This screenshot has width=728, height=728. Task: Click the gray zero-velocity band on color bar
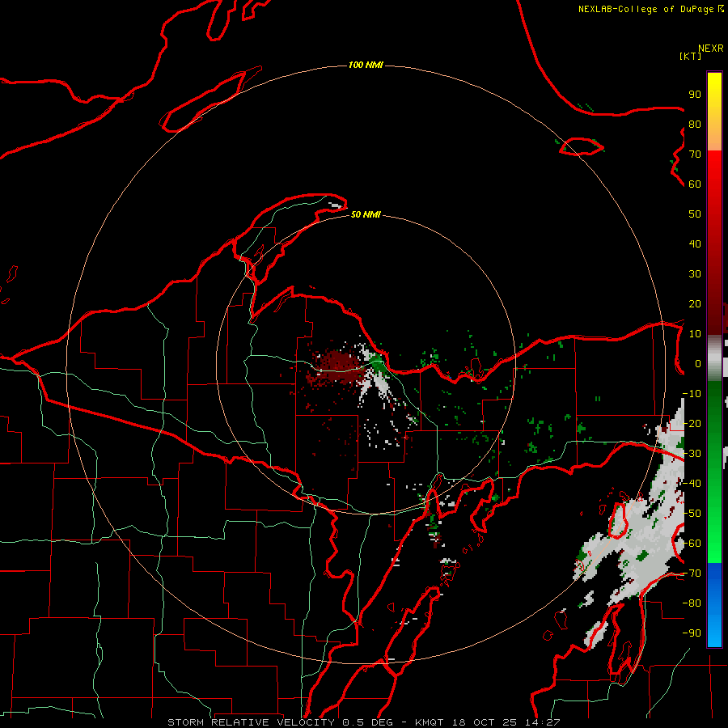[714, 358]
